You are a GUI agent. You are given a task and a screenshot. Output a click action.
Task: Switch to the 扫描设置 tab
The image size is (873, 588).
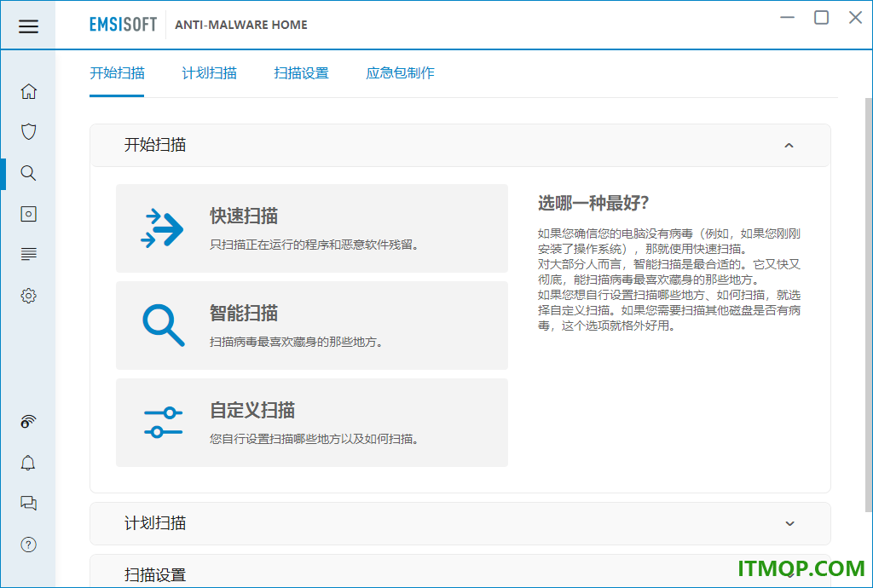point(301,73)
